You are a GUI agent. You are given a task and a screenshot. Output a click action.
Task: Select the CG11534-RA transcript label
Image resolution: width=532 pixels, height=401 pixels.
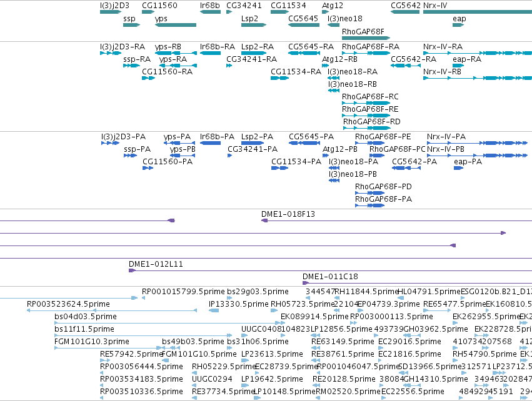click(296, 72)
